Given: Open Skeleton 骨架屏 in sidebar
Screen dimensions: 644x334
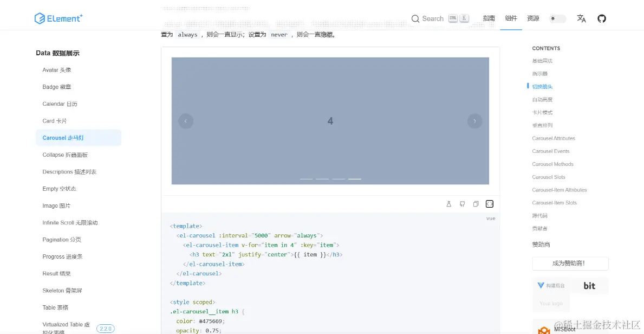Looking at the screenshot, I should (62, 291).
